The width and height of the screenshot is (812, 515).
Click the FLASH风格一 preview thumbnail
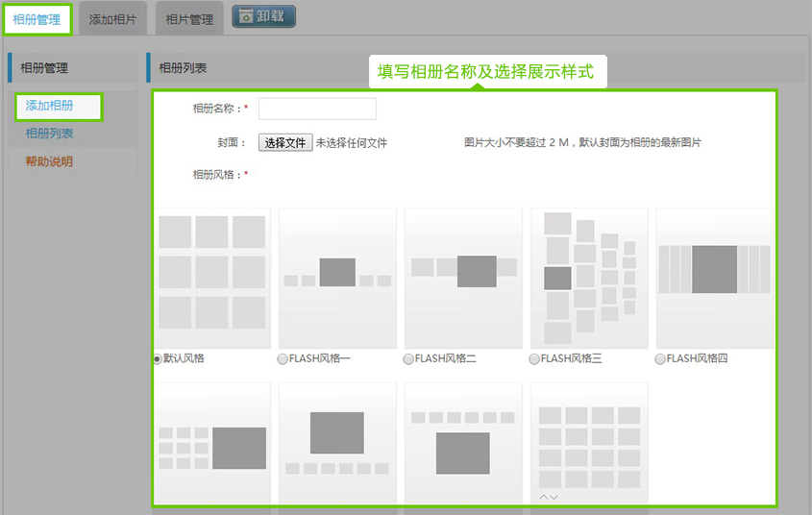337,277
